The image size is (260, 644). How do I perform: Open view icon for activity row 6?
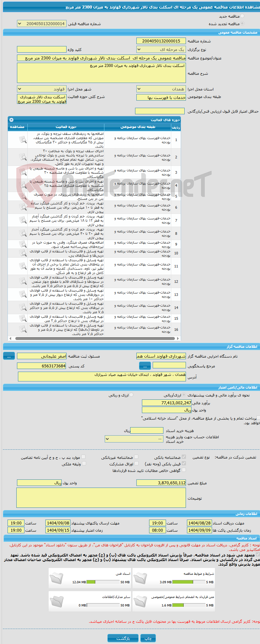pos(23,207)
